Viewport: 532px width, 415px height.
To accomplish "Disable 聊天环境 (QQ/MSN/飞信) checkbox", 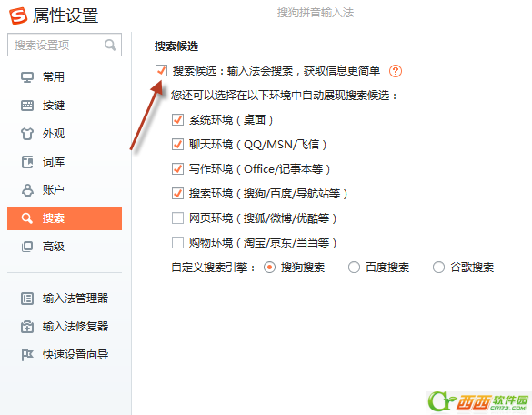I will [177, 145].
